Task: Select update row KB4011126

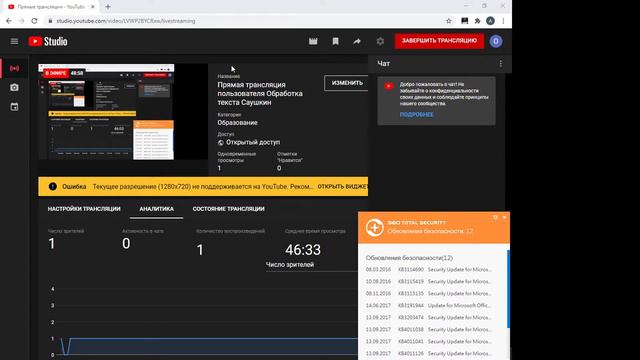Action: pyautogui.click(x=429, y=353)
